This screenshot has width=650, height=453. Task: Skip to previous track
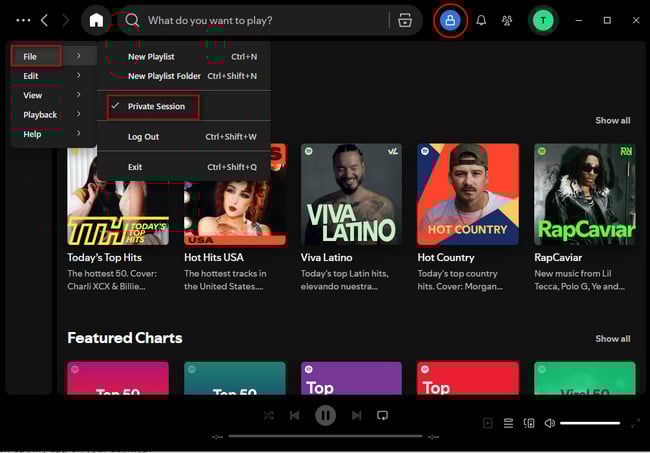[x=295, y=415]
